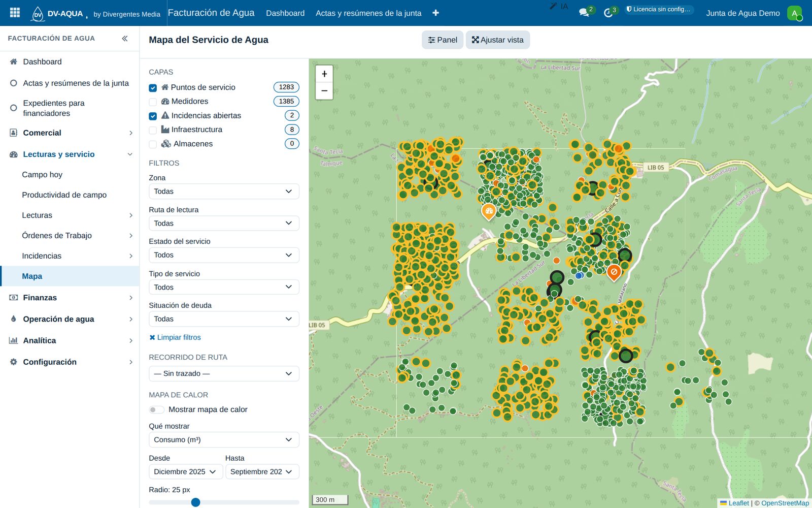Open the Zona dropdown
Image resolution: width=812 pixels, height=508 pixels.
tap(224, 192)
